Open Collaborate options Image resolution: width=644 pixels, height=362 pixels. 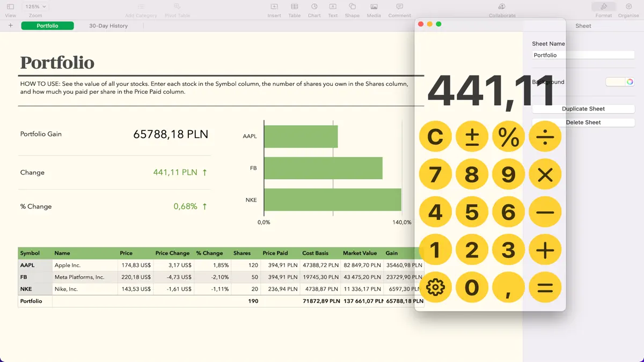point(502,8)
